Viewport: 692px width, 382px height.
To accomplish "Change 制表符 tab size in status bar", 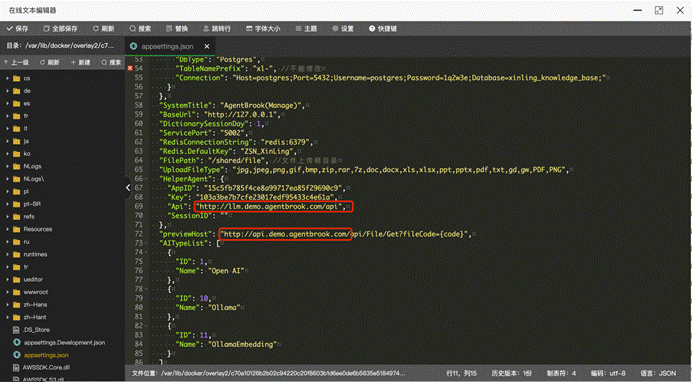I will click(x=561, y=373).
